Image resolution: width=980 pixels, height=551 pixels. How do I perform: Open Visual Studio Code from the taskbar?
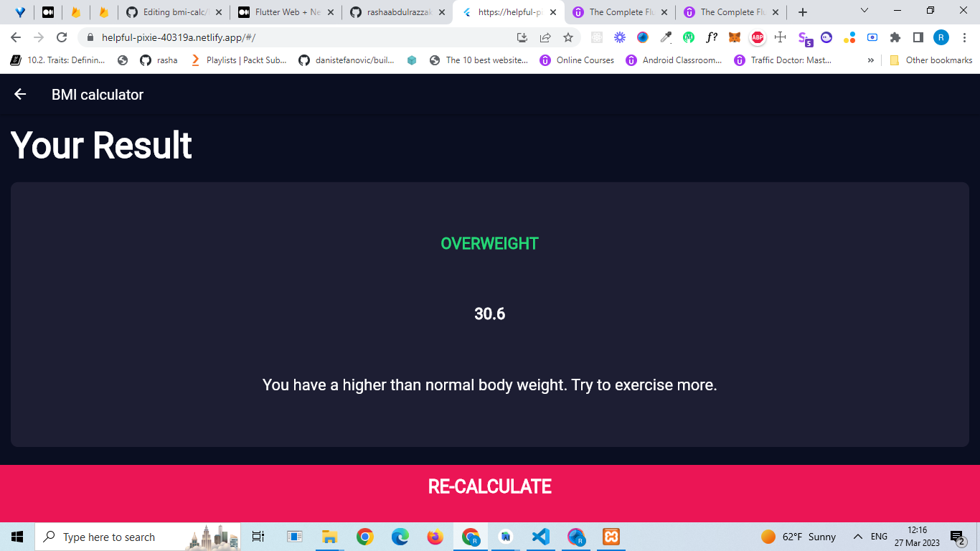click(x=541, y=537)
